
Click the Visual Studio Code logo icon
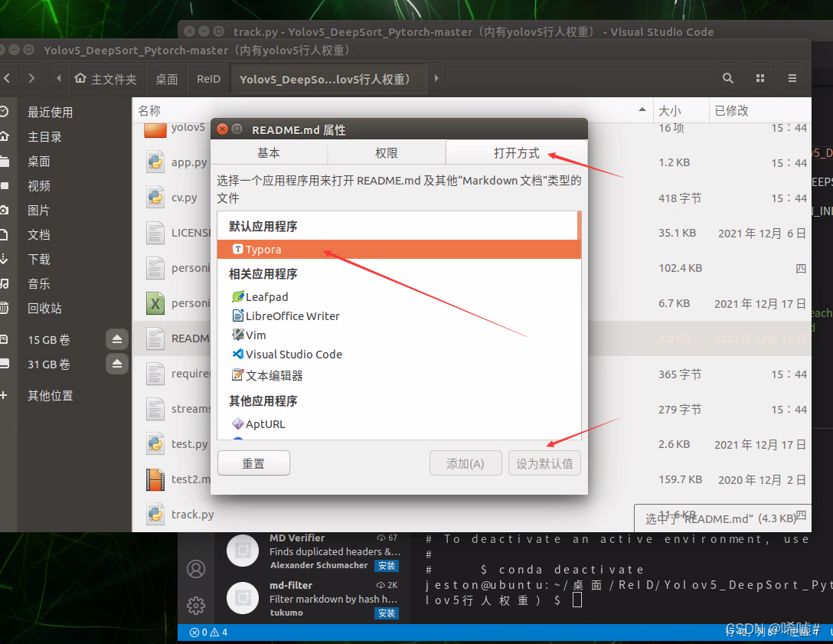coord(238,354)
